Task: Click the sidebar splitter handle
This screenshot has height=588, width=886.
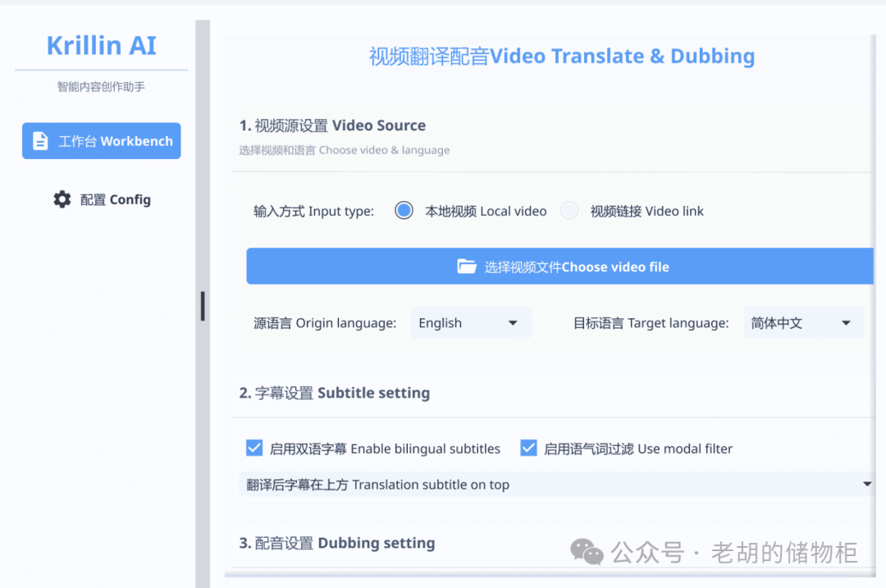Action: point(203,306)
